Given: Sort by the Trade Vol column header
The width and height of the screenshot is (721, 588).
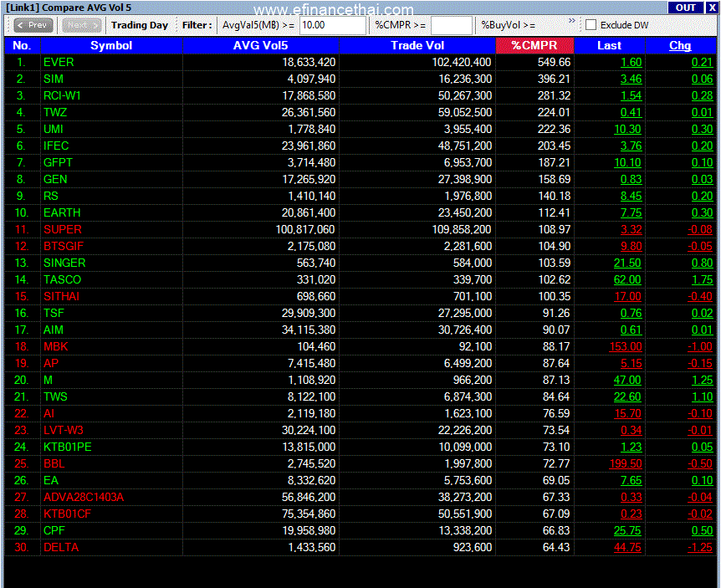Looking at the screenshot, I should click(417, 45).
